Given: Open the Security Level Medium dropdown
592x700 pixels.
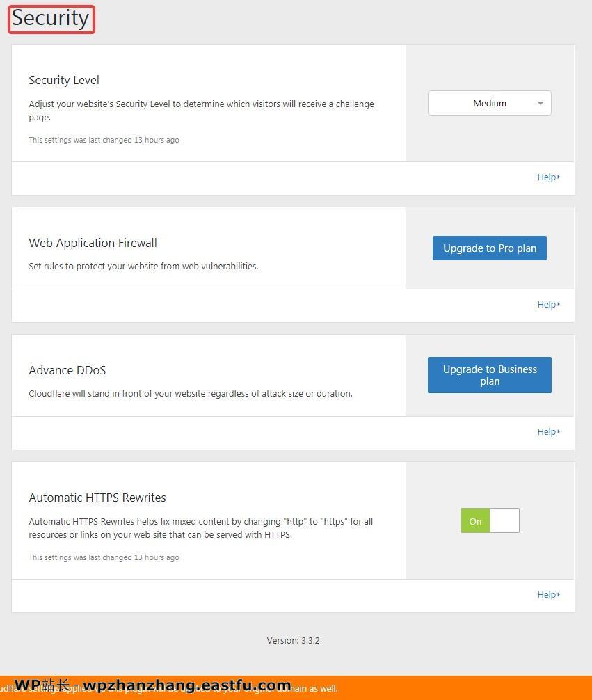Looking at the screenshot, I should click(x=489, y=103).
